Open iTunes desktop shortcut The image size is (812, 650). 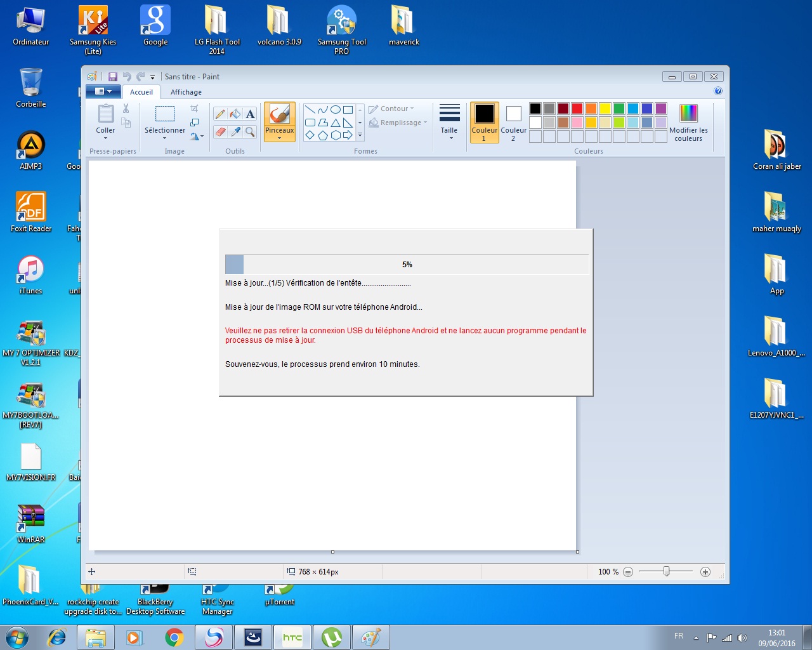pyautogui.click(x=31, y=274)
